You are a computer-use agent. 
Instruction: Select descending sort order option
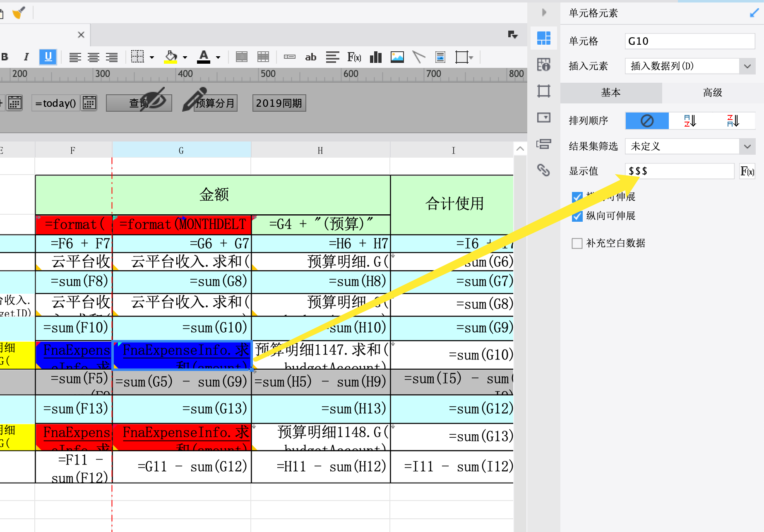[733, 121]
